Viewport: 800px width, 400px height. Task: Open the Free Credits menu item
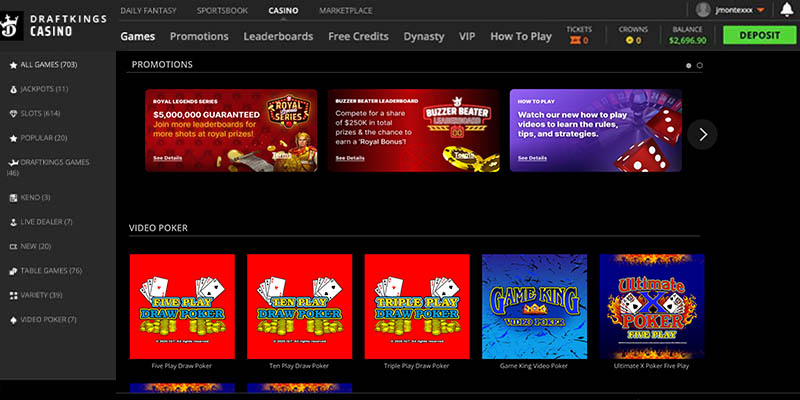[358, 36]
